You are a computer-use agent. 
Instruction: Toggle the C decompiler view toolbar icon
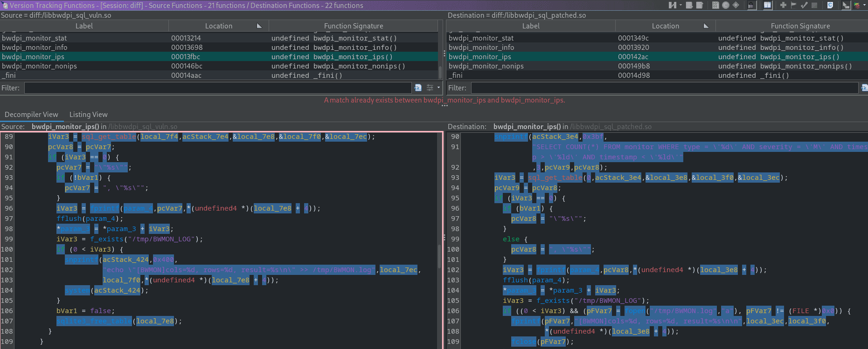click(x=830, y=5)
